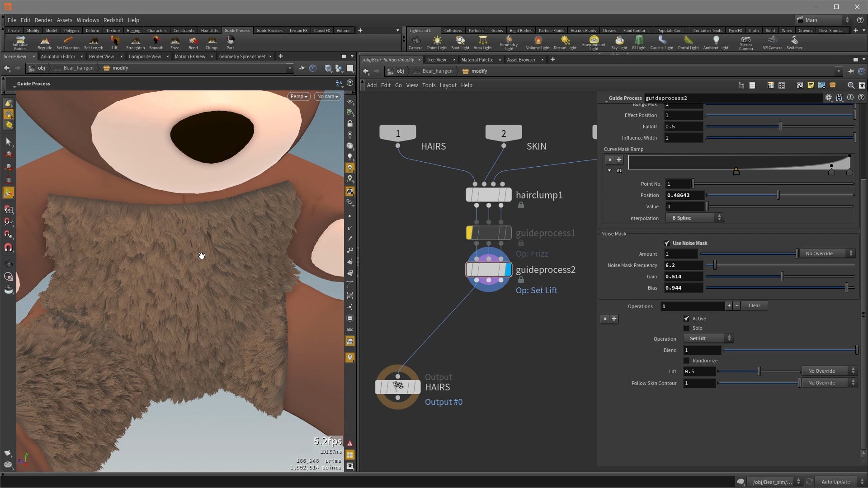Click the Clear operations button

pos(754,306)
